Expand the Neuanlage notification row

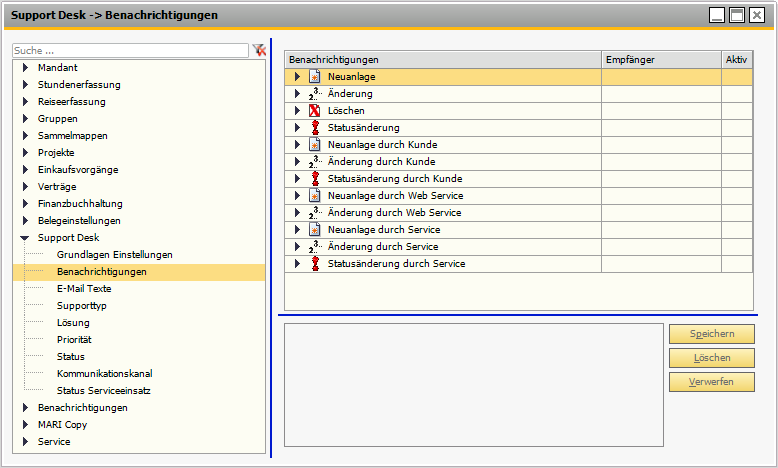pos(297,76)
